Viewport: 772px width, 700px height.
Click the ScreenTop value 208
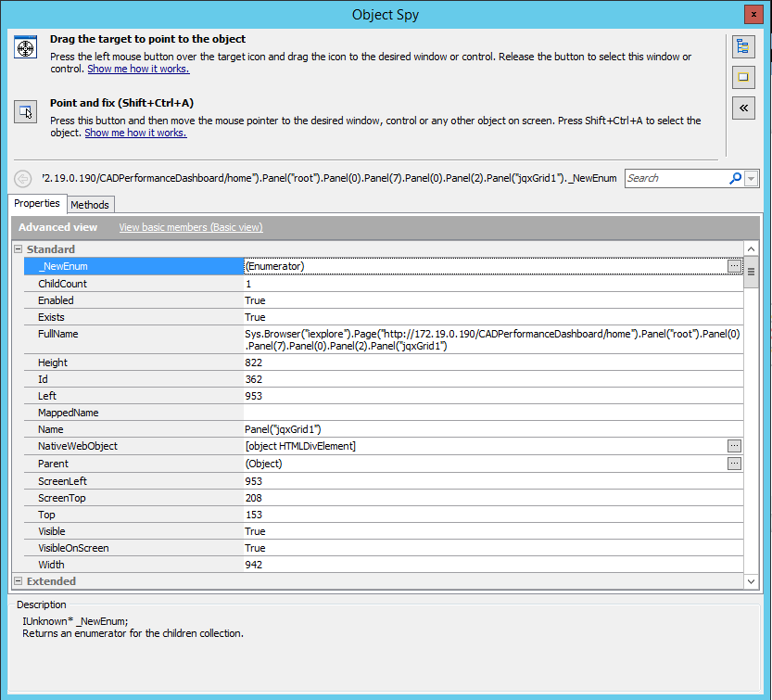point(254,498)
